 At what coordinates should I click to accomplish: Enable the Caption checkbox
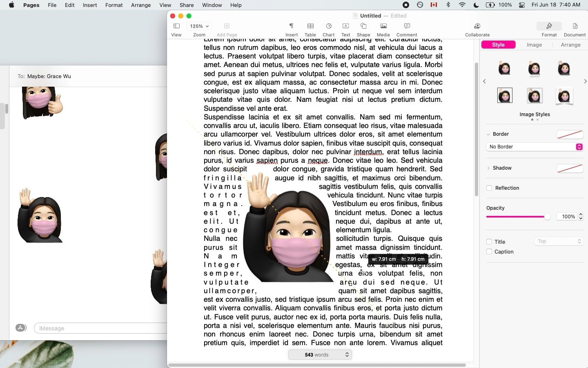click(x=489, y=251)
